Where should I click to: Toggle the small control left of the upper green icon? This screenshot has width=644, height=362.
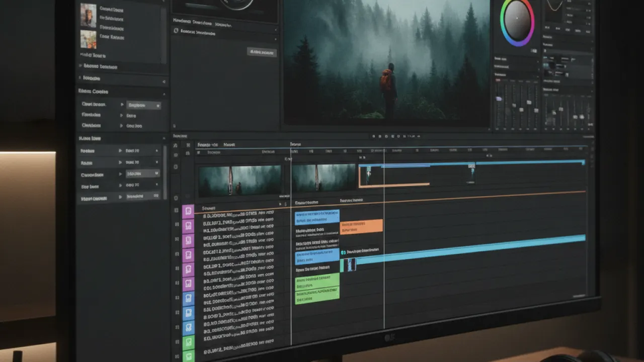(x=177, y=342)
